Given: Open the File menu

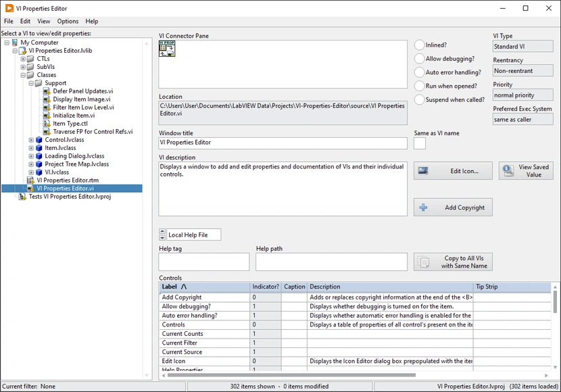Looking at the screenshot, I should 9,21.
